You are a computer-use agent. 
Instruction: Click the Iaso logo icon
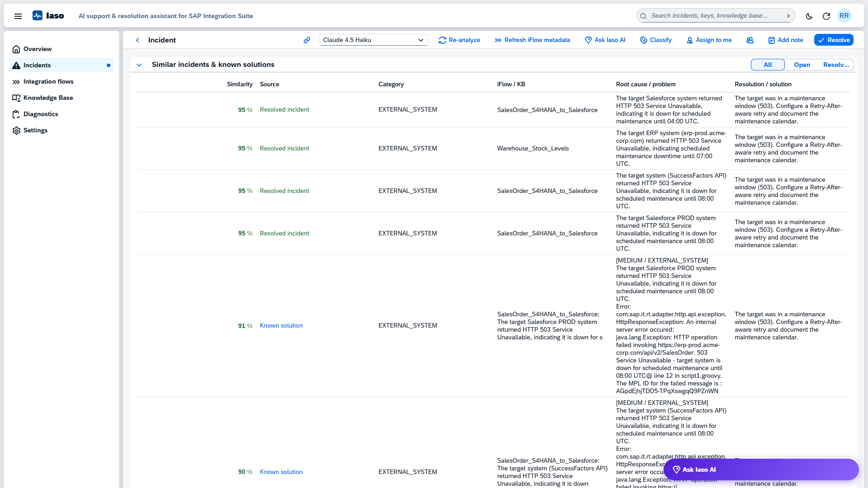click(38, 16)
